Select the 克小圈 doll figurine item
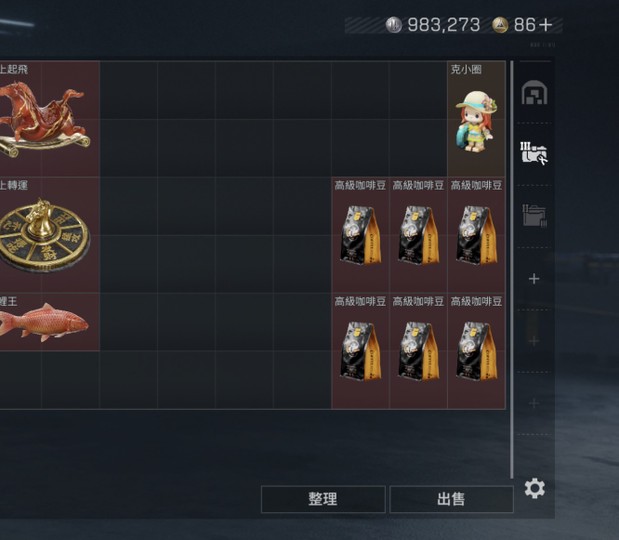Screen dimensions: 619x540 pos(476,119)
